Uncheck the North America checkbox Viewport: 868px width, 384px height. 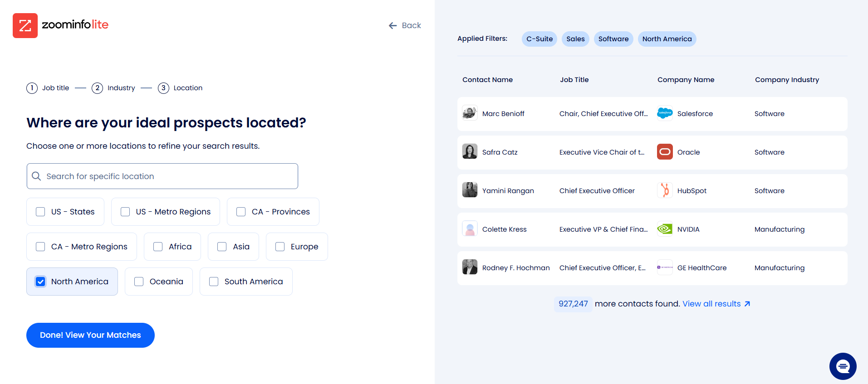pos(40,282)
